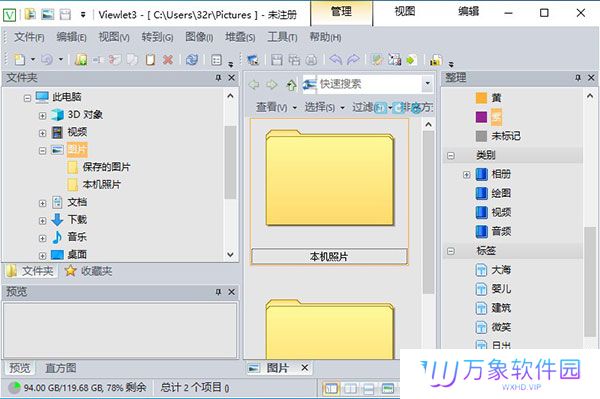
Task: Select the gray 未标记 label
Action: tap(498, 136)
